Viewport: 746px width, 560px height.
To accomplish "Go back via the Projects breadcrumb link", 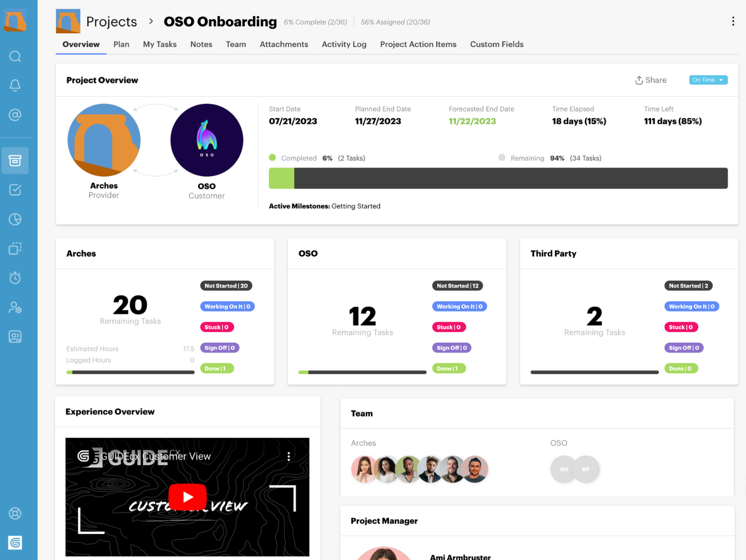I will pos(111,21).
